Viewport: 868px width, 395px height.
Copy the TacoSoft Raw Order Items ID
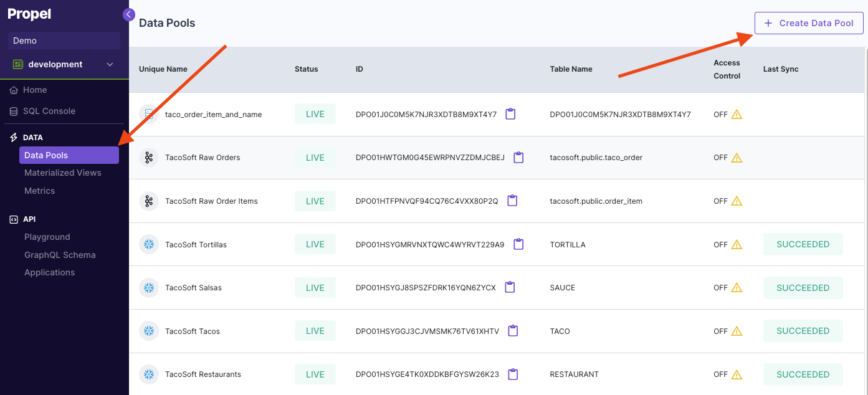[x=512, y=201]
